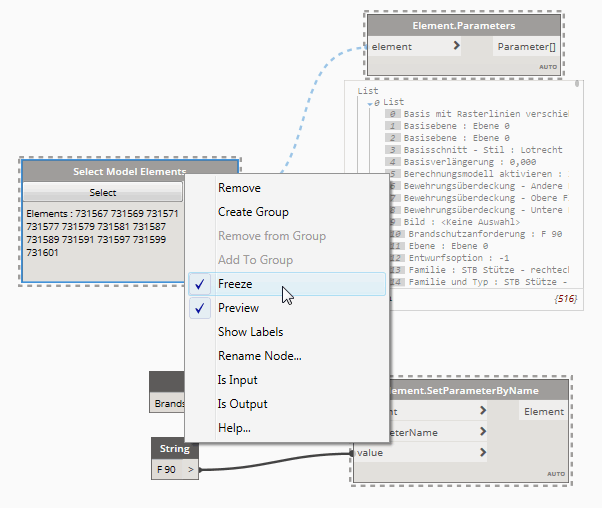
Task: Click the parameterName port arrow on SetParameterByName
Action: click(483, 431)
